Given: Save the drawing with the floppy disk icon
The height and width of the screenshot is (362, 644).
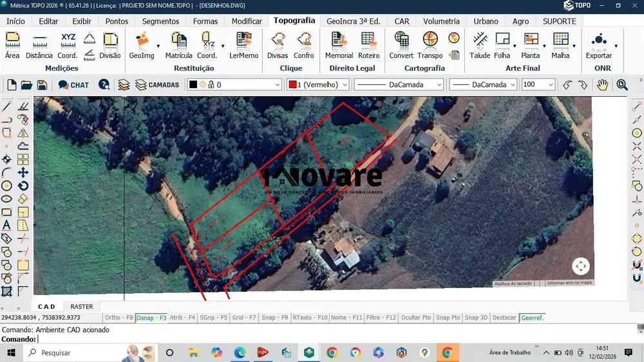Looking at the screenshot, I should [x=42, y=84].
